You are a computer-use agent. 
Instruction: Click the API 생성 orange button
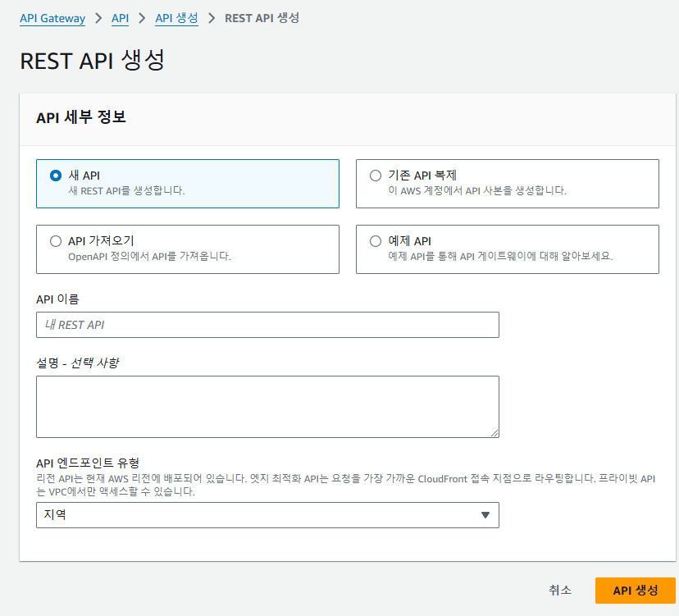636,590
